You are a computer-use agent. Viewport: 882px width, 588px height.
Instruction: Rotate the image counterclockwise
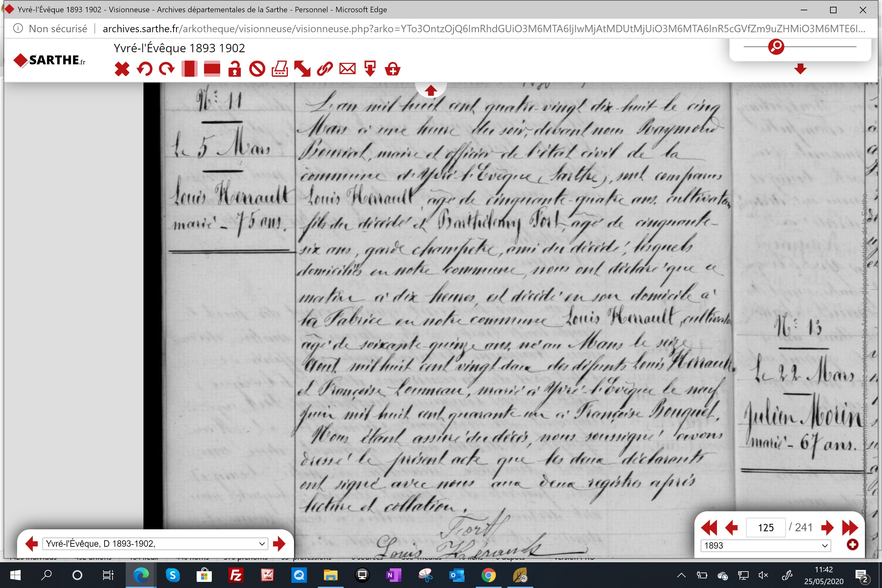(x=144, y=69)
